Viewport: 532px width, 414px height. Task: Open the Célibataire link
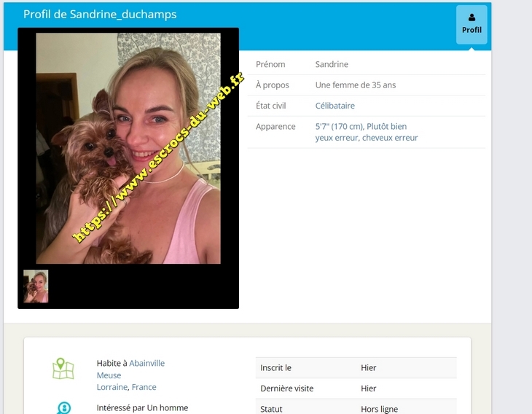335,106
